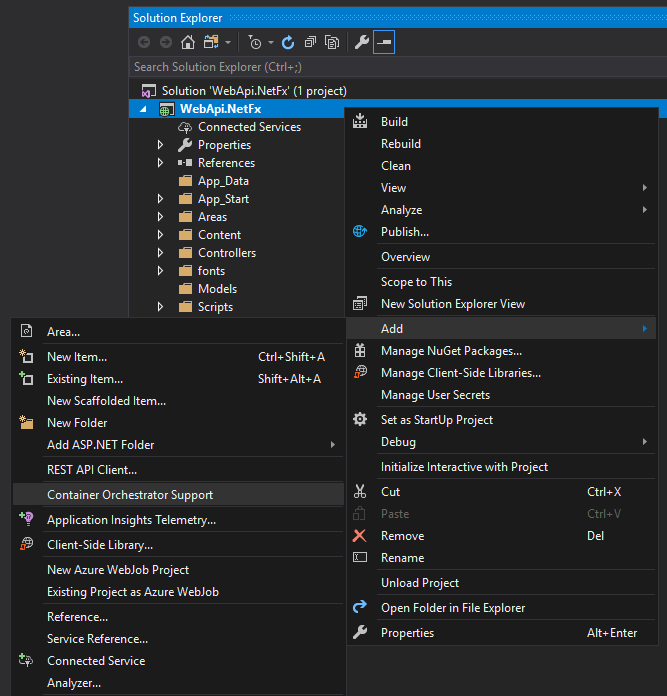Viewport: 667px width, 696px height.
Task: Remove the project using red X item
Action: click(501, 536)
